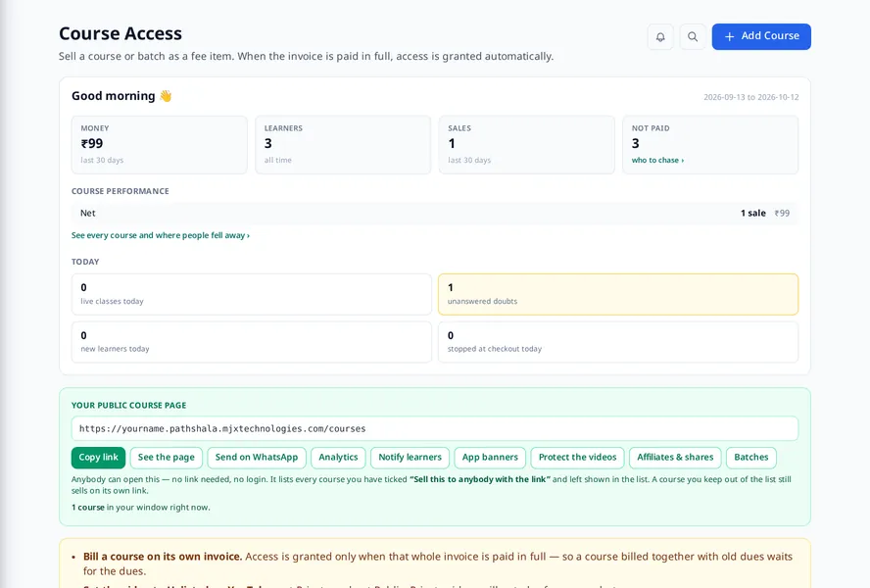Screen dimensions: 870x588
Task: Open the Analytics button
Action: (338, 458)
